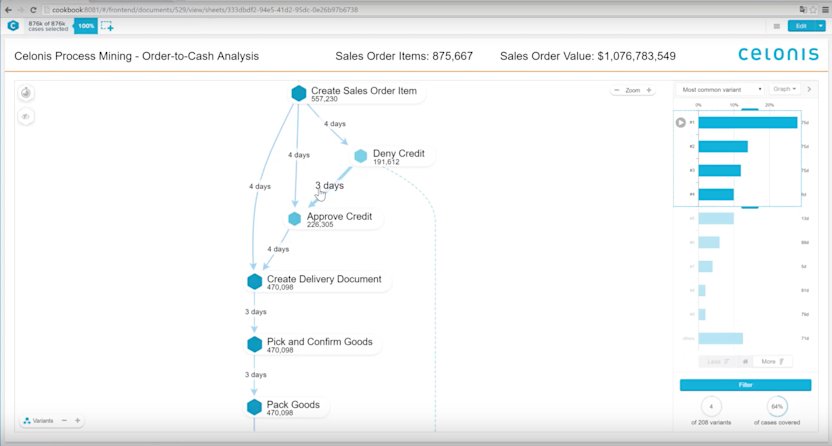
Task: Click the Celonis hexagon home icon
Action: click(x=13, y=25)
